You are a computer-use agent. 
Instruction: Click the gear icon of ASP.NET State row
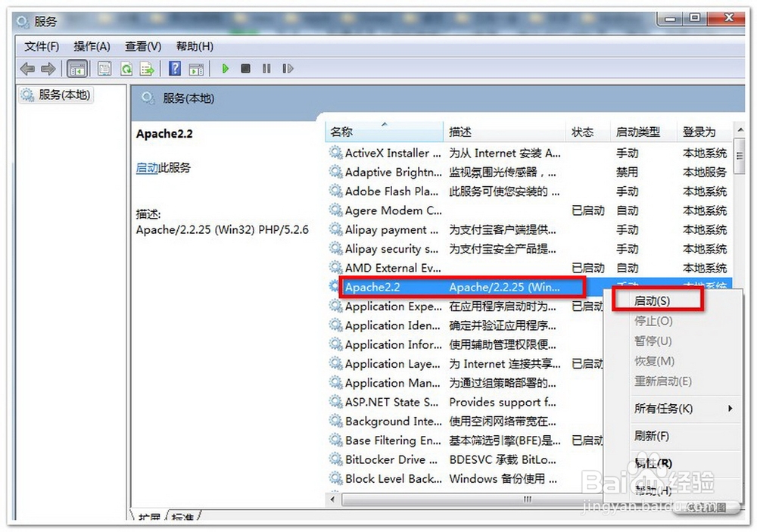(335, 402)
